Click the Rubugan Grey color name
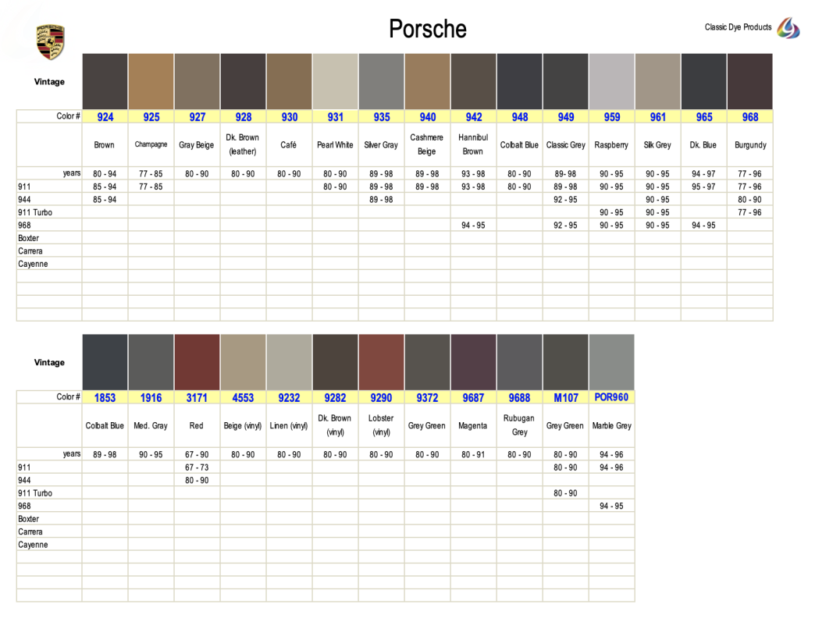This screenshot has height=629, width=840. [519, 425]
